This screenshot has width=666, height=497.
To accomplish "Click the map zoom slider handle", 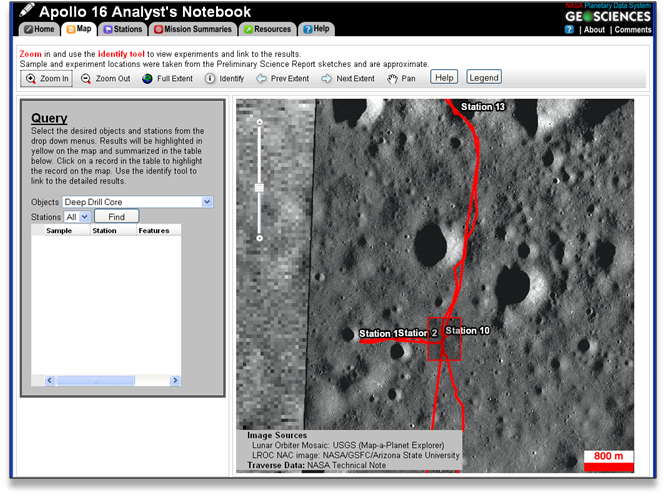I will [x=259, y=187].
